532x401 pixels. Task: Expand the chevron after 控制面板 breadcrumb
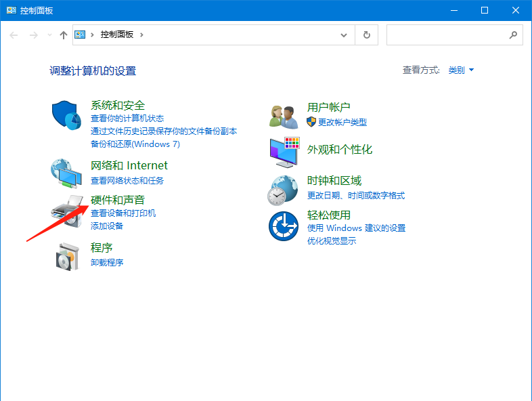[141, 35]
